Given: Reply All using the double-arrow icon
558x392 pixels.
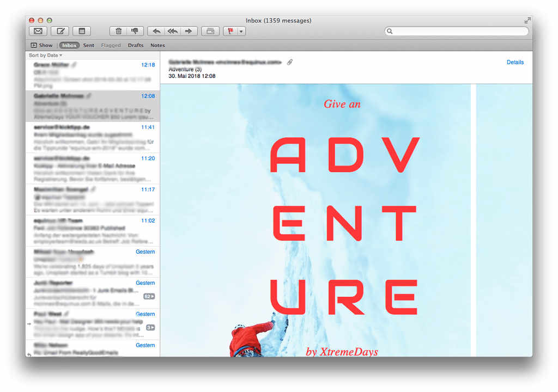Looking at the screenshot, I should (173, 31).
